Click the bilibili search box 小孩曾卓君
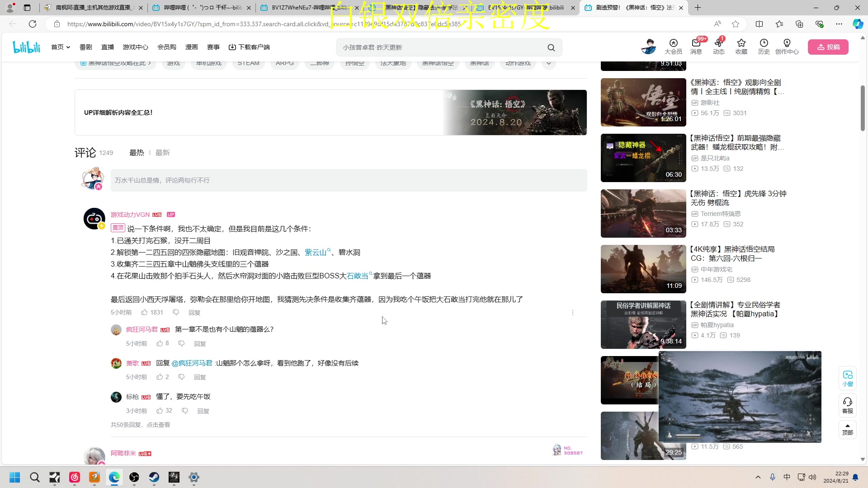The width and height of the screenshot is (868, 488). coord(441,47)
